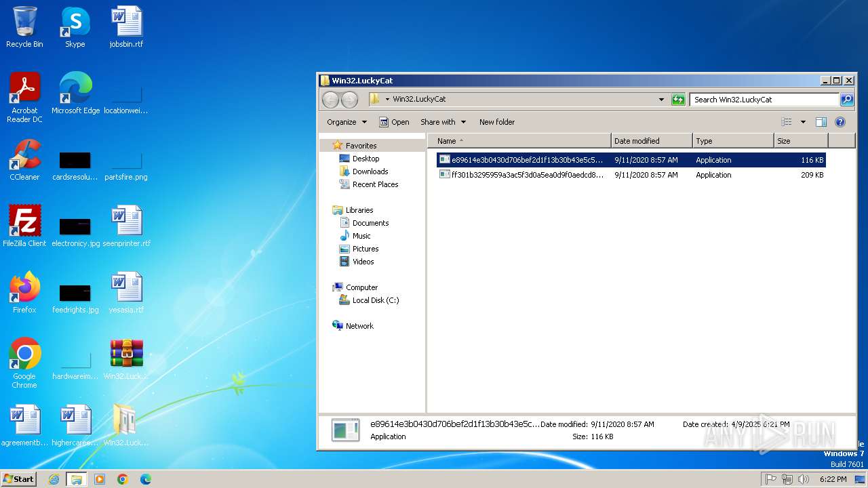This screenshot has height=488, width=868.
Task: Sort files by Size column
Action: click(x=801, y=141)
